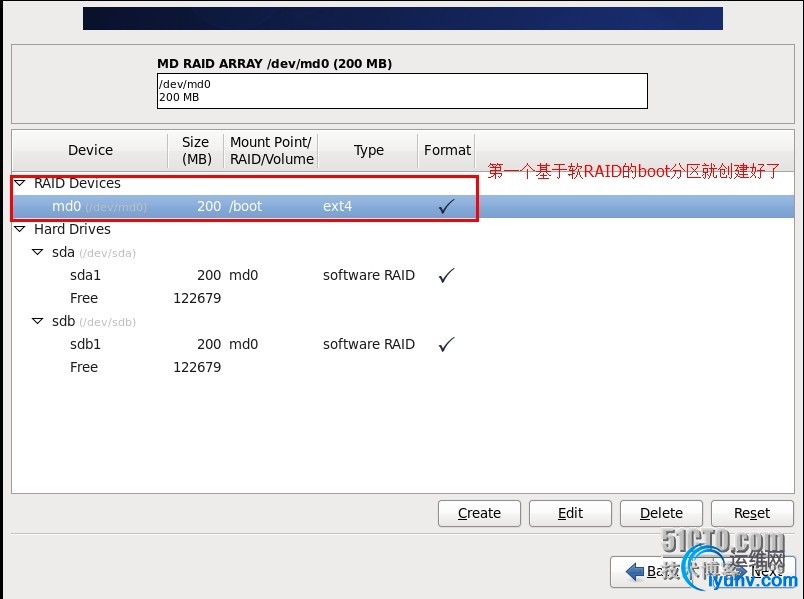This screenshot has width=804, height=599.
Task: Click the RAID Devices label
Action: [77, 183]
